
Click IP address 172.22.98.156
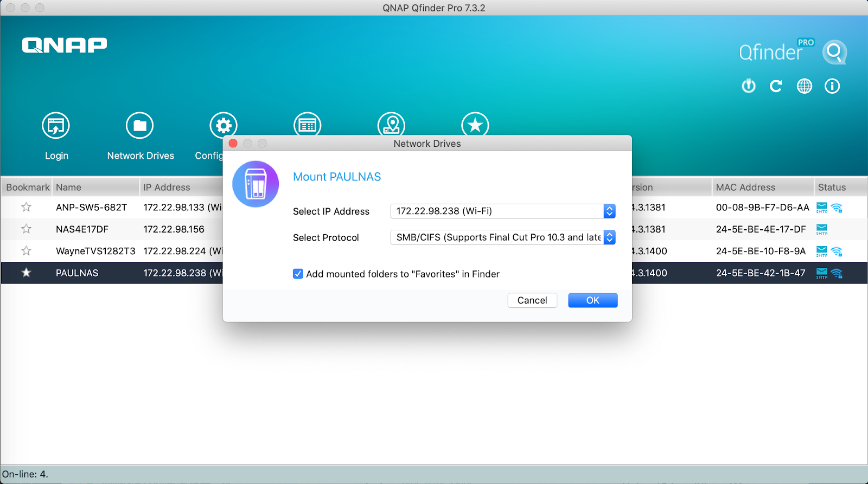click(174, 229)
